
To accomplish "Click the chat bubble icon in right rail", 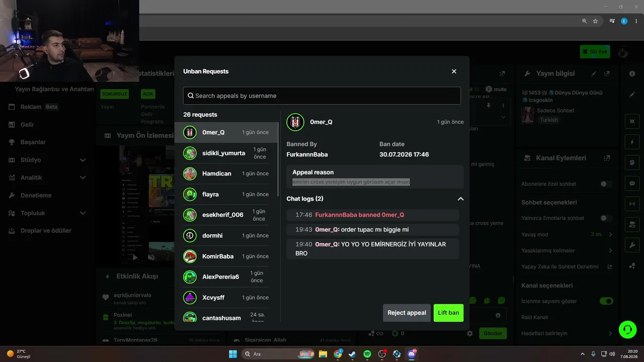I will click(x=632, y=184).
